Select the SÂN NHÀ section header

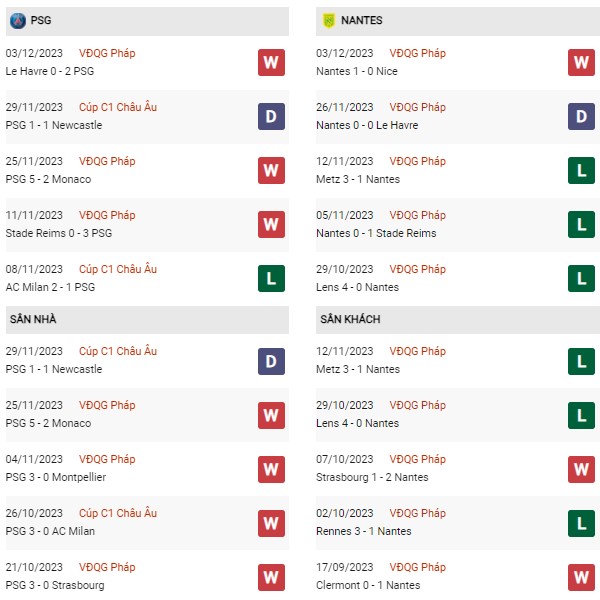(147, 320)
